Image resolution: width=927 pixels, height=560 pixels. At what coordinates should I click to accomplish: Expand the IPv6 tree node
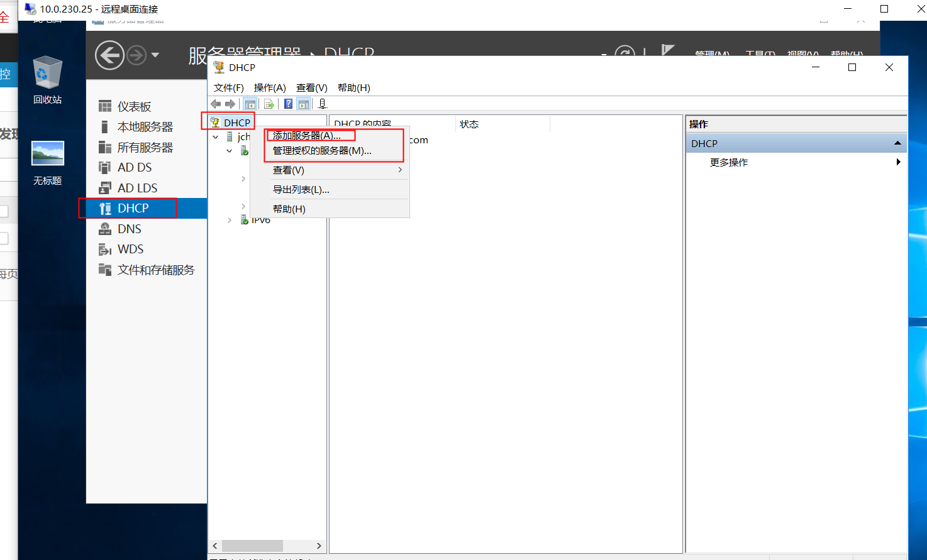tap(230, 220)
